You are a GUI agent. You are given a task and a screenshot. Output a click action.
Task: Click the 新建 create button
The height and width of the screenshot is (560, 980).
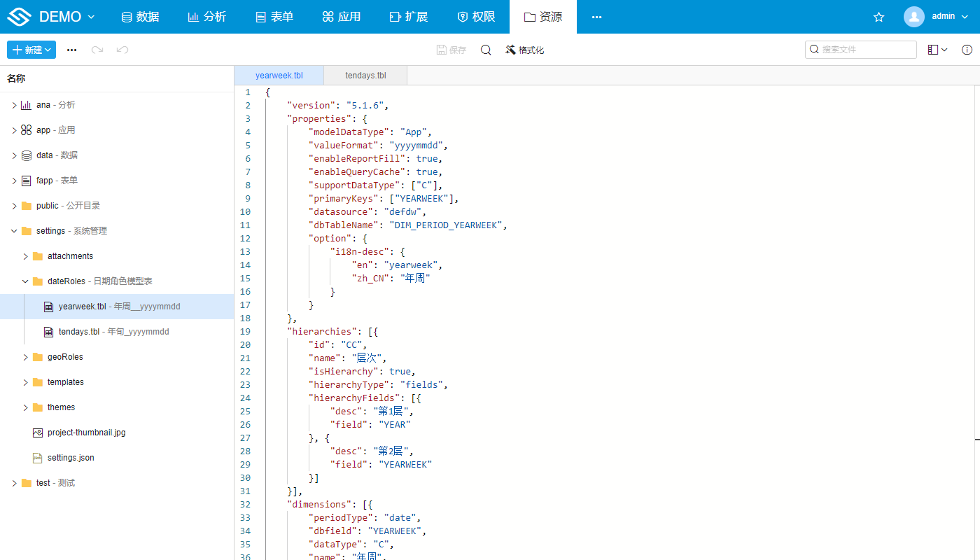[x=31, y=50]
